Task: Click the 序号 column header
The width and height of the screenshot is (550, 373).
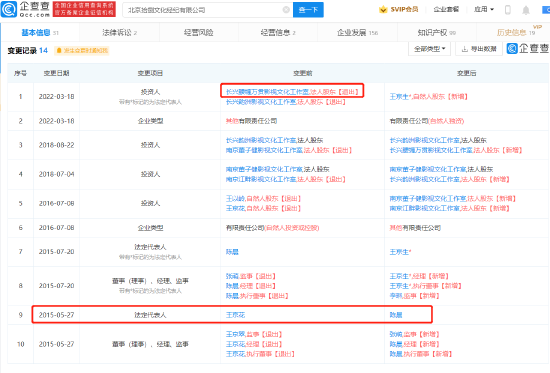Action: pos(20,73)
